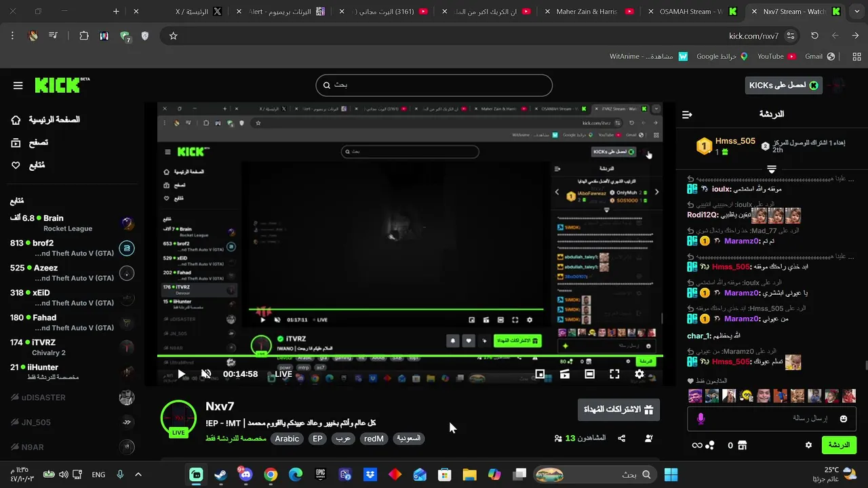Screen dimensions: 868x488
Task: Open Brain's Rocket League channel
Action: [71, 223]
